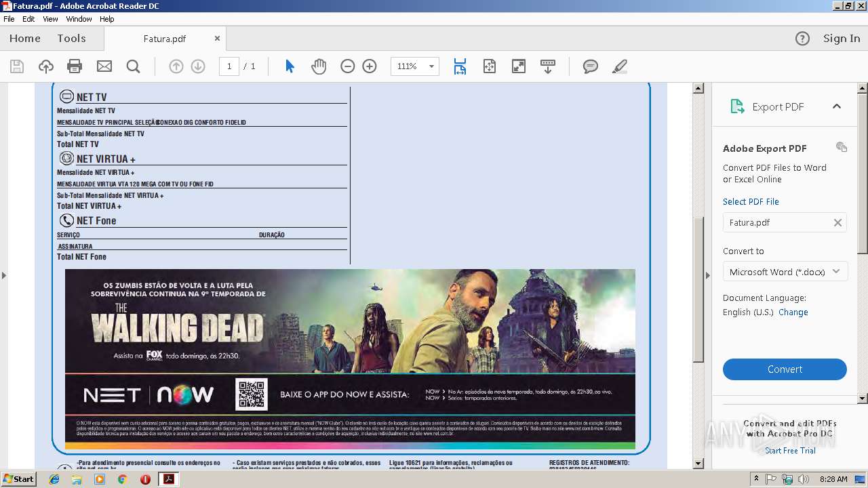Switch to the Home tab
The image size is (868, 488).
25,39
